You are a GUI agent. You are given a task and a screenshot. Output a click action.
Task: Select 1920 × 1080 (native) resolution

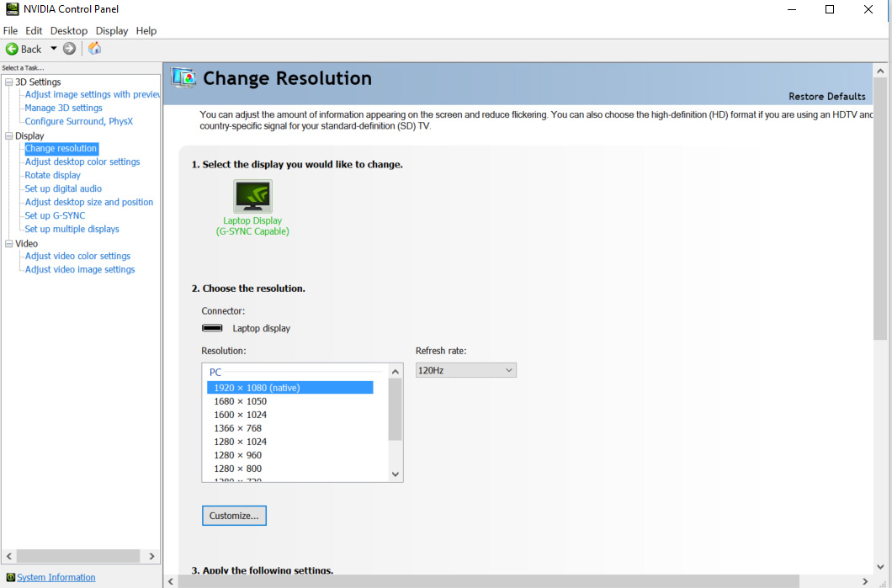click(x=290, y=387)
